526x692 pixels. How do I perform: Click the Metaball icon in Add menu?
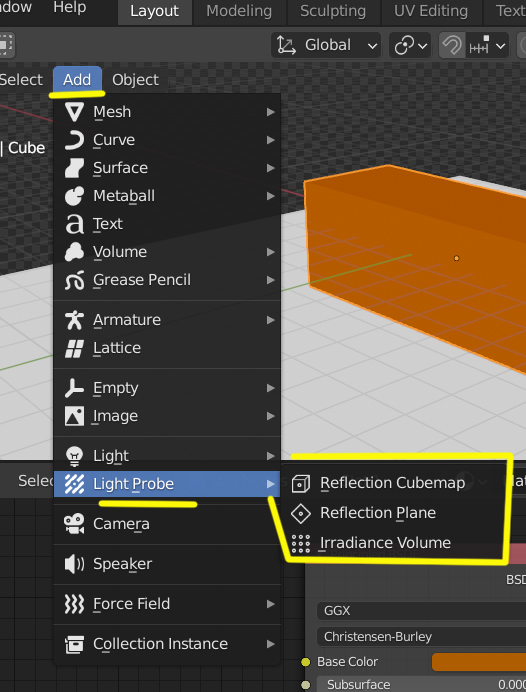pos(74,196)
